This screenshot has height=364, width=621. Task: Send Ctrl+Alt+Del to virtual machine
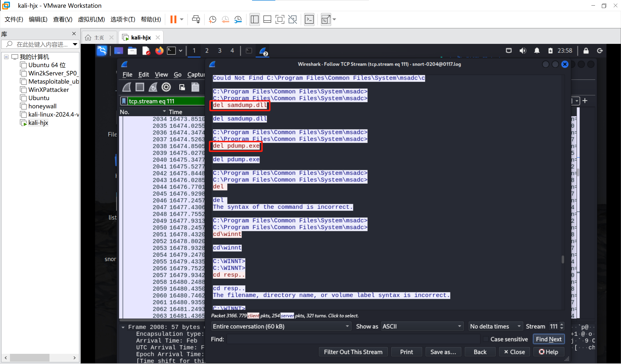pyautogui.click(x=196, y=19)
